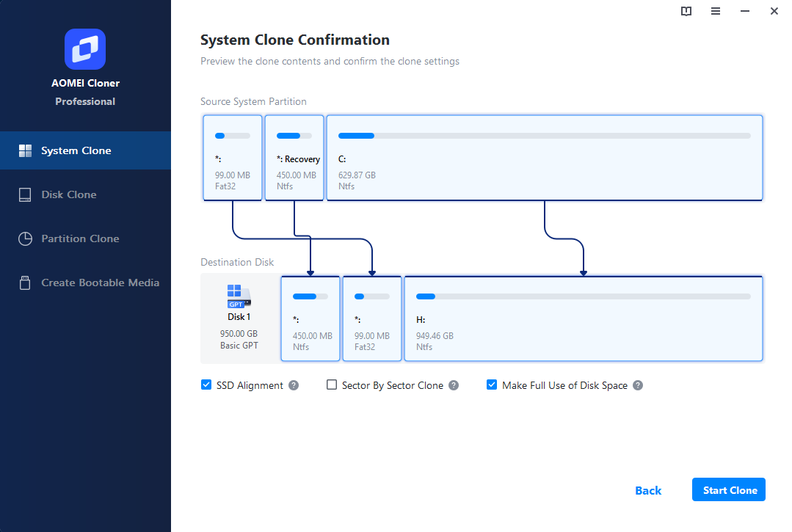Open the hamburger menu icon
This screenshot has width=792, height=532.
715,11
